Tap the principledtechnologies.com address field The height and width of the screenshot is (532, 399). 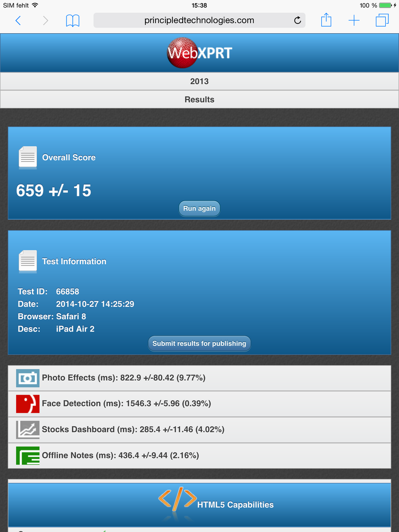pos(199,20)
